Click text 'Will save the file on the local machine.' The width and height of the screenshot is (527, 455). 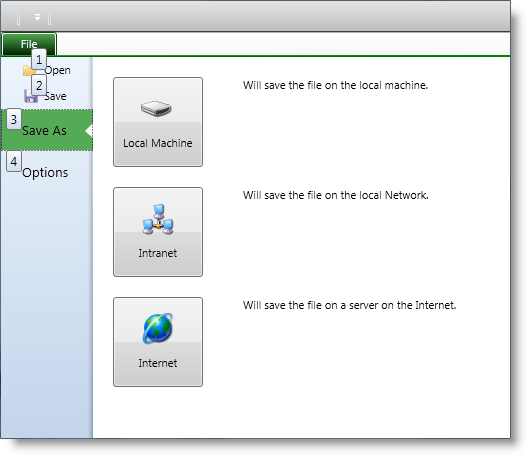point(335,85)
